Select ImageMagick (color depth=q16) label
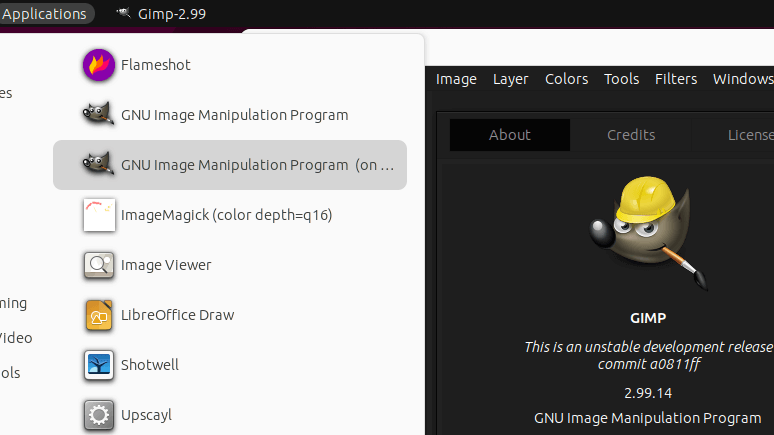Image resolution: width=774 pixels, height=435 pixels. pos(227,215)
